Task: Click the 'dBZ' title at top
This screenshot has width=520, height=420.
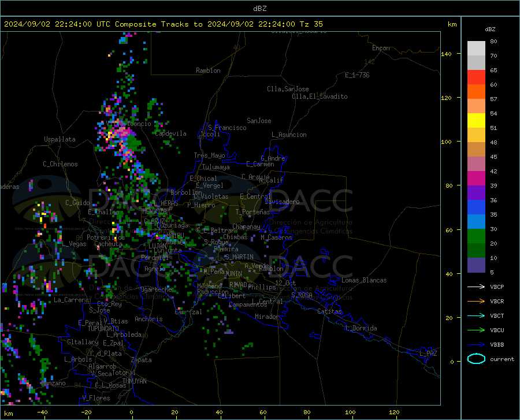Action: point(259,9)
